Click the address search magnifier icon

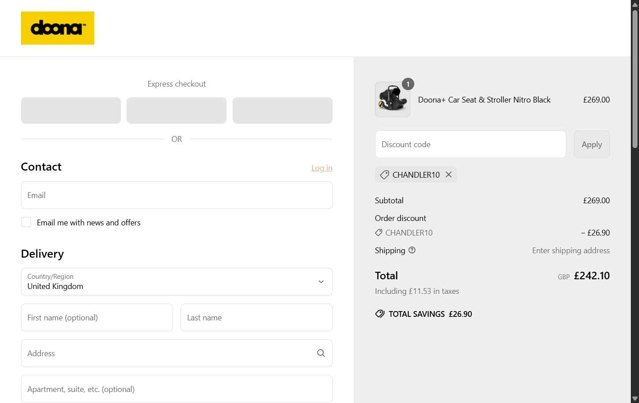pyautogui.click(x=321, y=353)
